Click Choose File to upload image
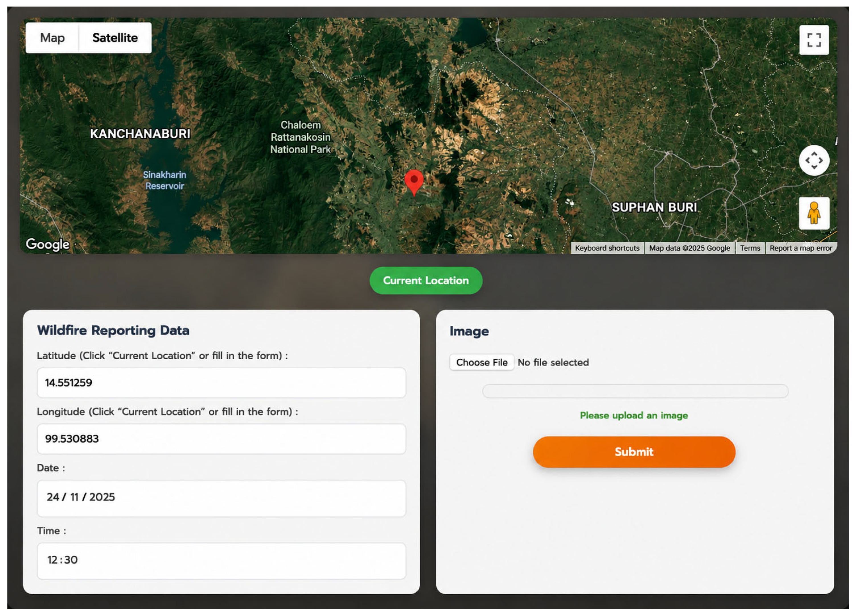Viewport: 855px width, 616px height. 482,362
